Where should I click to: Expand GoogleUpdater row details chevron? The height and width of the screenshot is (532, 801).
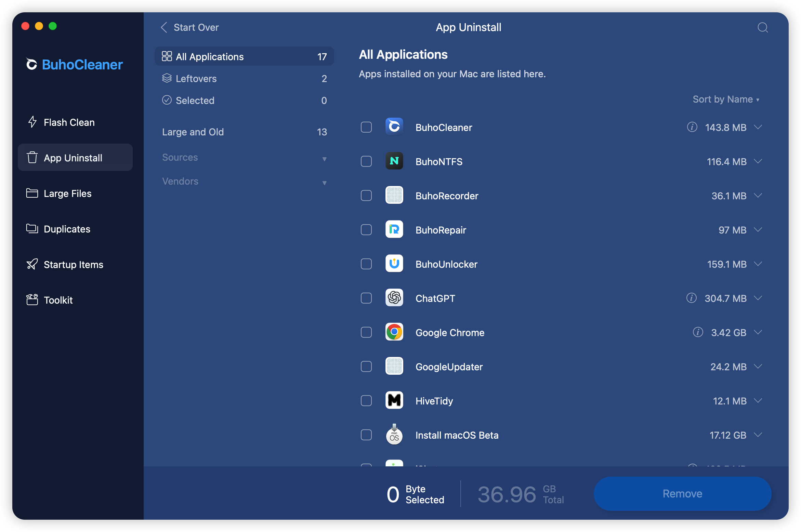[x=758, y=367]
